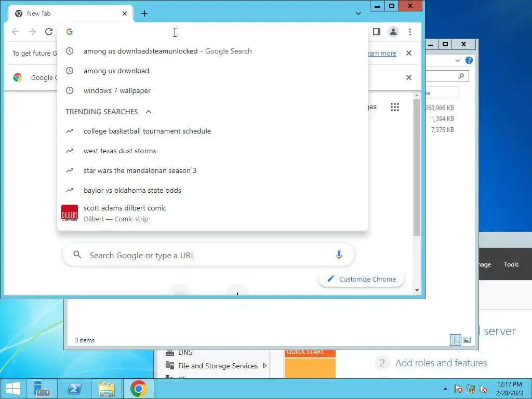Reload the page in Chrome
The image size is (532, 399).
(x=49, y=32)
